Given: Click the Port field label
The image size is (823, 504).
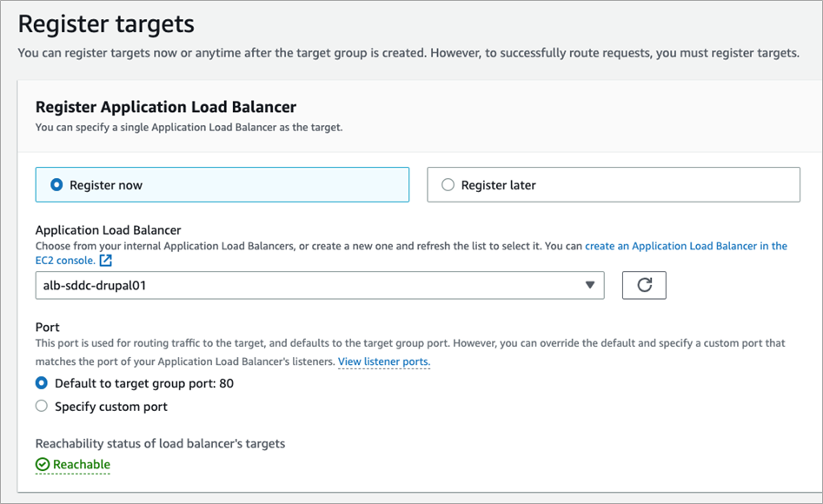Looking at the screenshot, I should point(47,328).
